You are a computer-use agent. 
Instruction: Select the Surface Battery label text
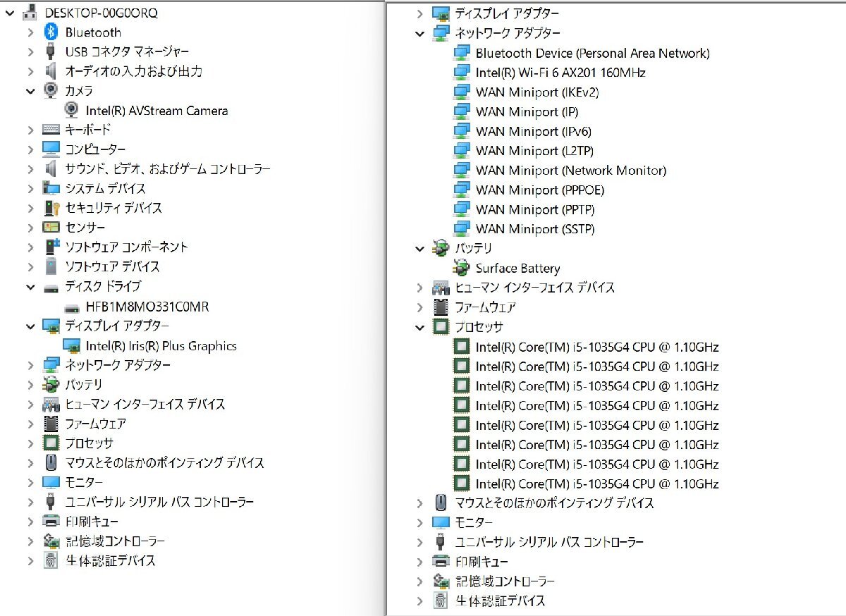point(518,269)
